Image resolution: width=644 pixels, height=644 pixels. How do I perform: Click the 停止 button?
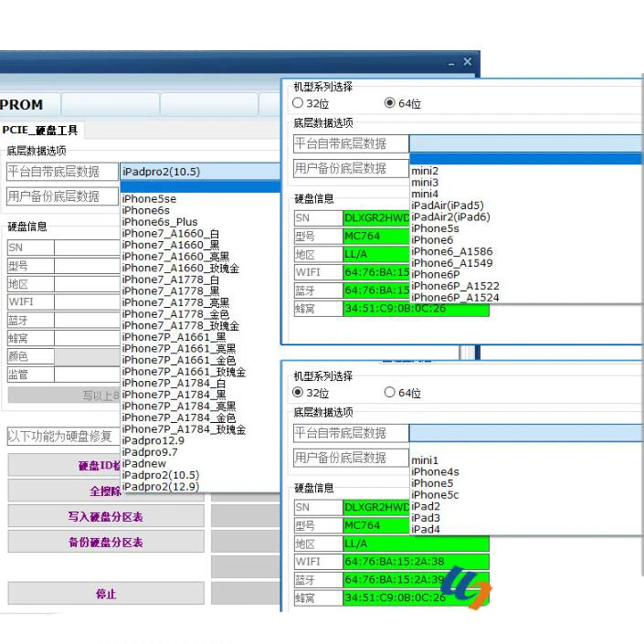pyautogui.click(x=106, y=593)
